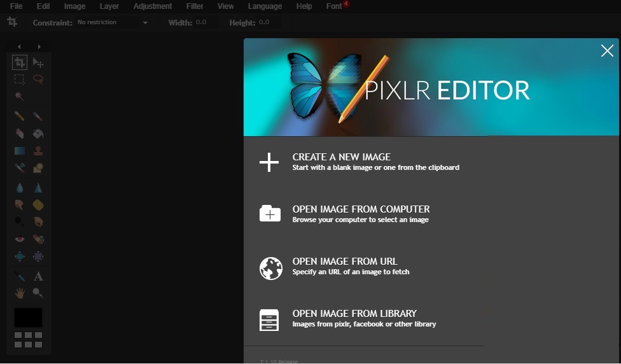Screen dimensions: 621x364
Task: Select the Move tool
Action: [38, 62]
